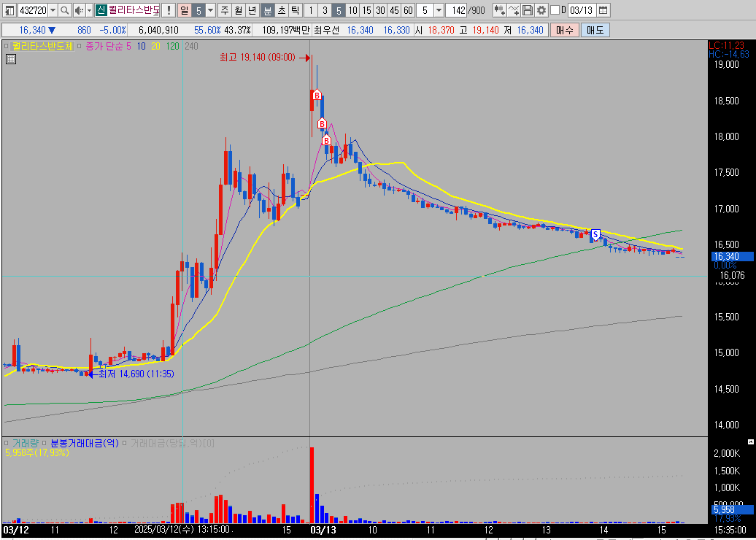Click the LC:11.23 indicator text
The width and height of the screenshot is (756, 540).
[x=728, y=45]
